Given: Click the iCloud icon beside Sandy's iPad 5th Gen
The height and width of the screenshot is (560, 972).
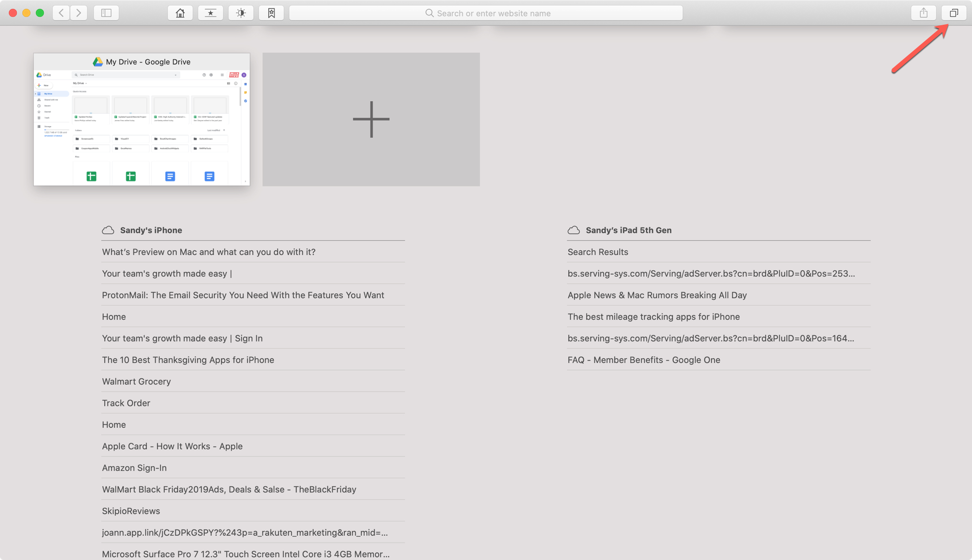Looking at the screenshot, I should [x=573, y=230].
